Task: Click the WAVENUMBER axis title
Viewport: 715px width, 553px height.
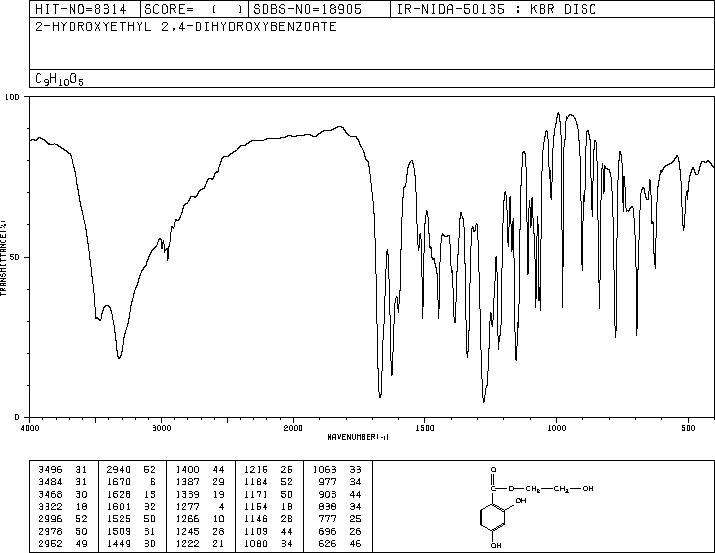Action: [x=358, y=437]
